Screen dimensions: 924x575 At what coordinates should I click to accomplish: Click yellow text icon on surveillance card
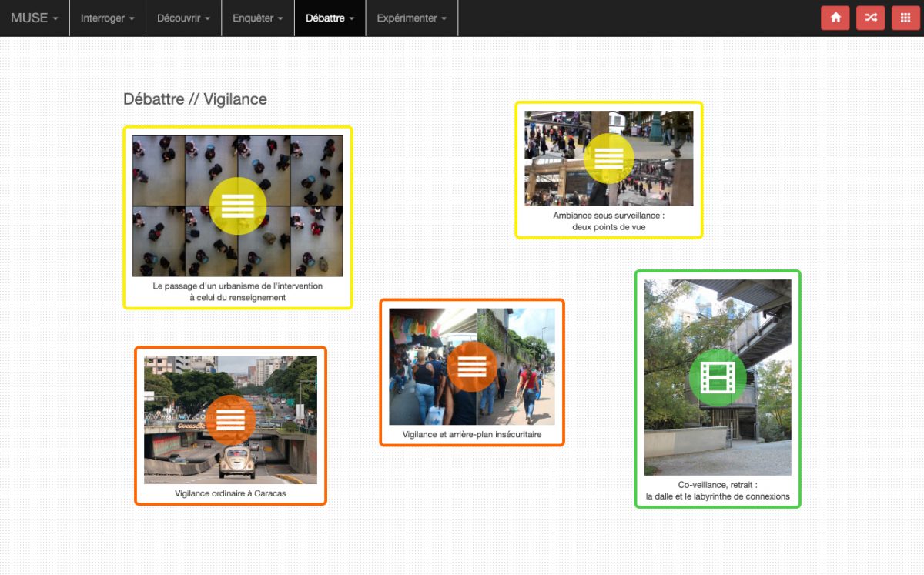(608, 159)
